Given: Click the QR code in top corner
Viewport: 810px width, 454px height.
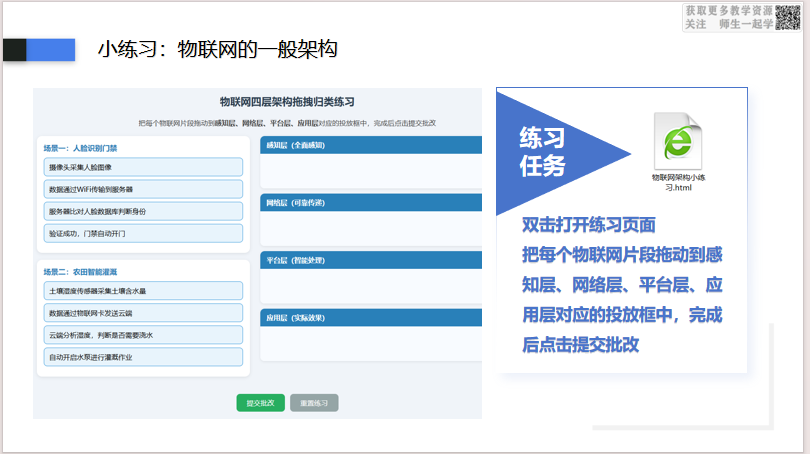Looking at the screenshot, I should point(787,18).
